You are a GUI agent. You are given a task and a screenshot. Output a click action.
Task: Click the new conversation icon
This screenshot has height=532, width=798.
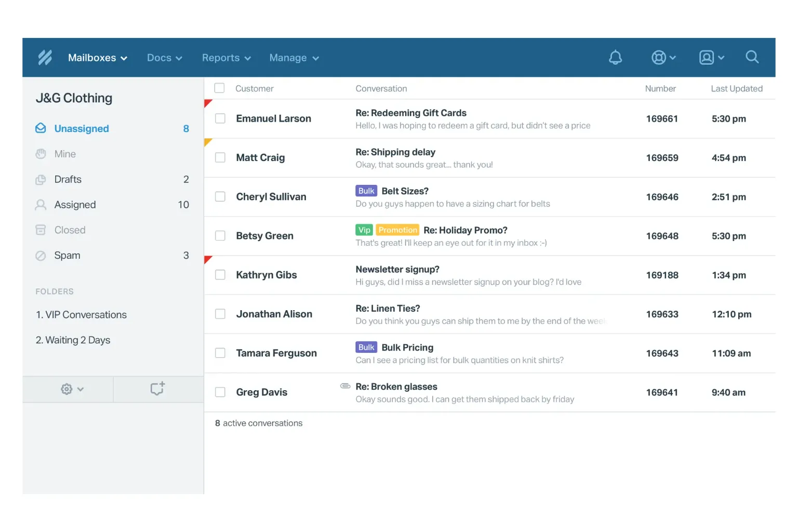coord(157,388)
